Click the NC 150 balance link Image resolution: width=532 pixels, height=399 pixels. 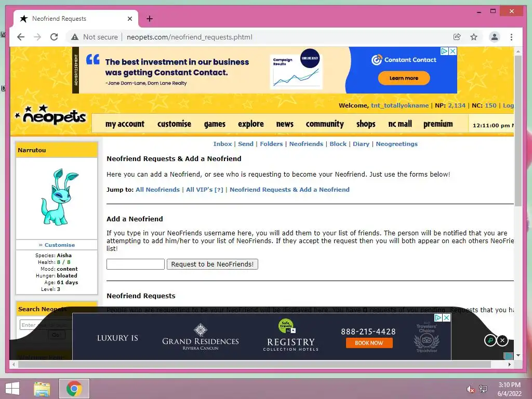[x=490, y=105]
